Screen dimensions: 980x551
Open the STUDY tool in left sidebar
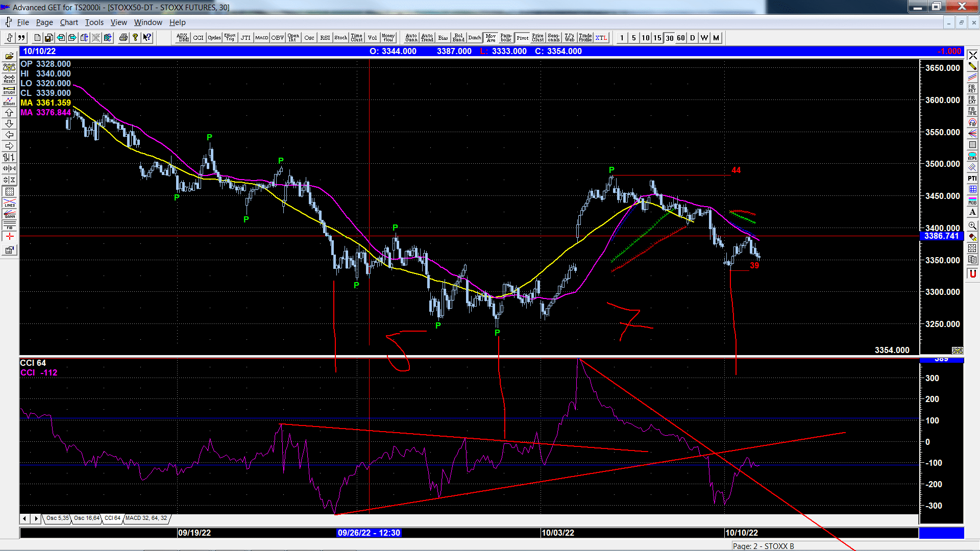9,90
